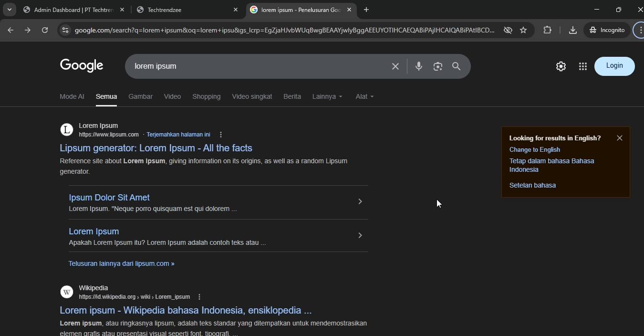
Task: Click the voice search microphone icon
Action: tap(418, 66)
